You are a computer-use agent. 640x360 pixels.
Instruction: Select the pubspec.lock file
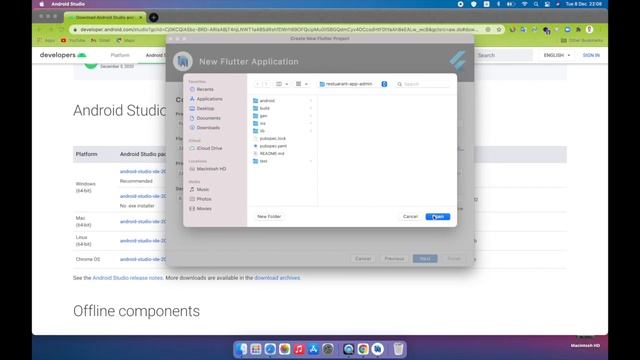coord(273,138)
